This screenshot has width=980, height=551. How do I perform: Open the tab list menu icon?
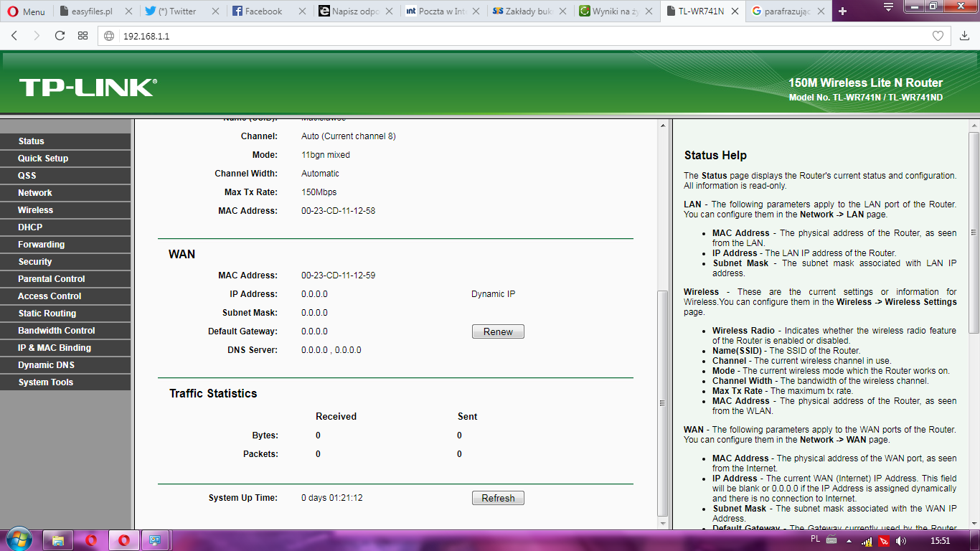click(888, 7)
